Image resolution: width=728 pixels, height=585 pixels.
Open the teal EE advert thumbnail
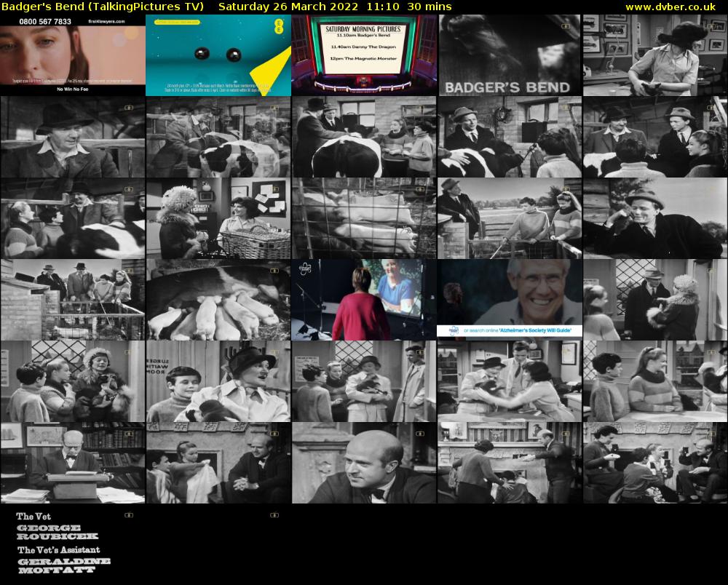218,55
